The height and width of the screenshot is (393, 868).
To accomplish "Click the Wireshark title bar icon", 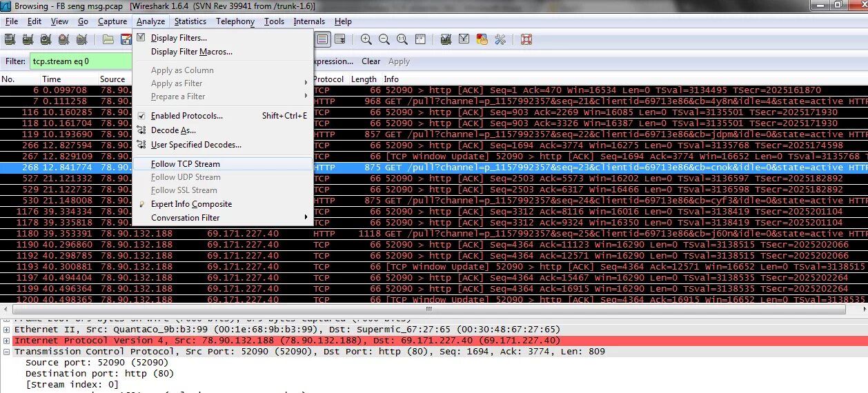I will point(6,6).
